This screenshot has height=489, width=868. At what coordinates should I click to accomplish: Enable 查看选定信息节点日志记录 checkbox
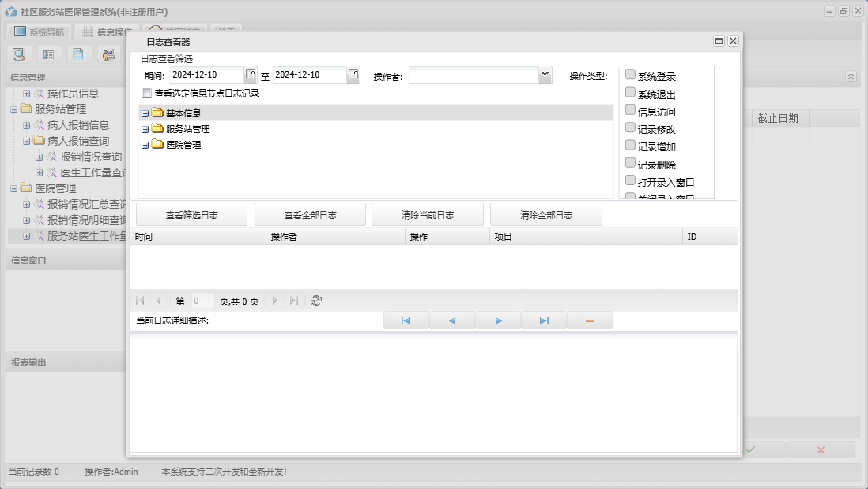tap(146, 93)
